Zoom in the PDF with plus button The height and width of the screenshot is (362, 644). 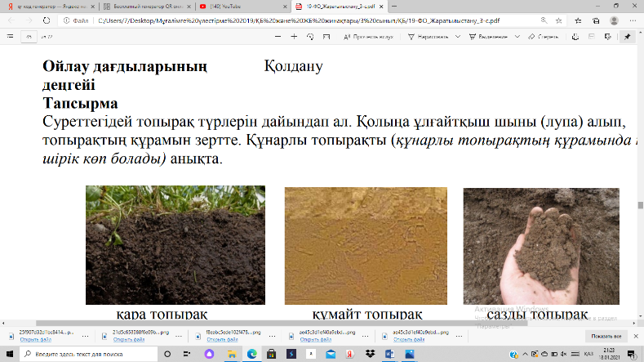pyautogui.click(x=294, y=37)
